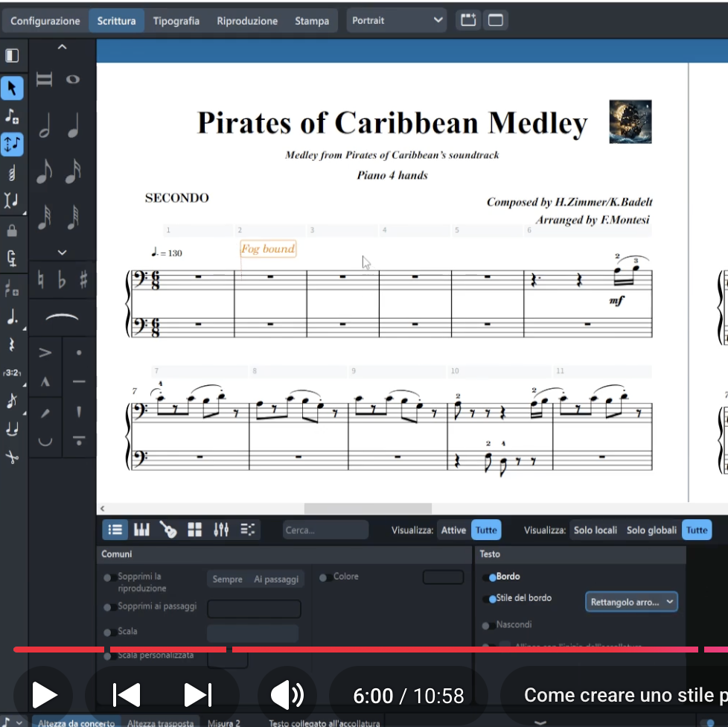Image resolution: width=728 pixels, height=727 pixels.
Task: Open the Portrait layout dropdown
Action: tap(397, 21)
